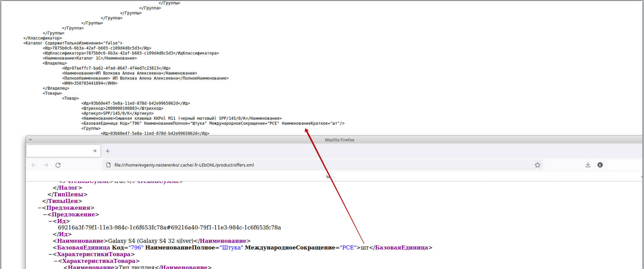Close the current Firefox tab

click(x=95, y=151)
